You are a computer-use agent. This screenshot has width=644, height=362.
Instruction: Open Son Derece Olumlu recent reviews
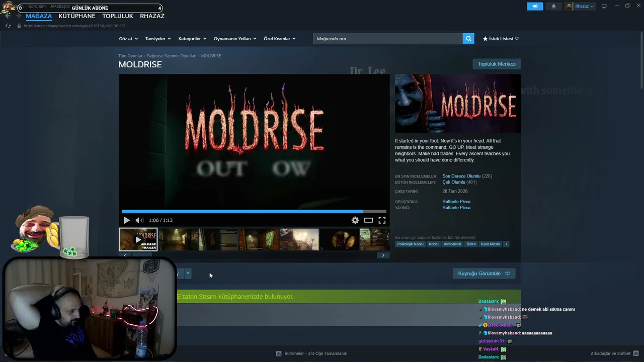pos(461,176)
